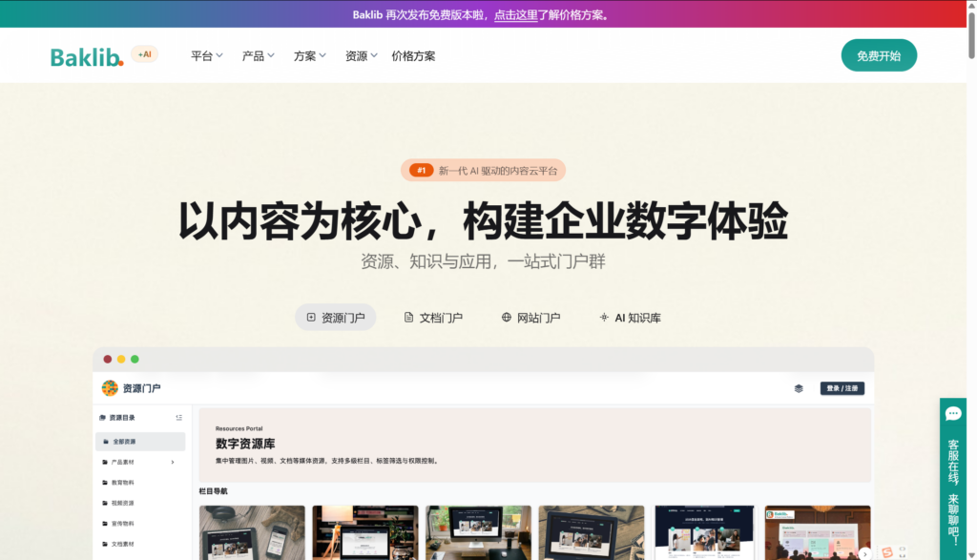Screen dimensions: 977x560
Task: Select 全部资源 in resource tree
Action: 140,441
